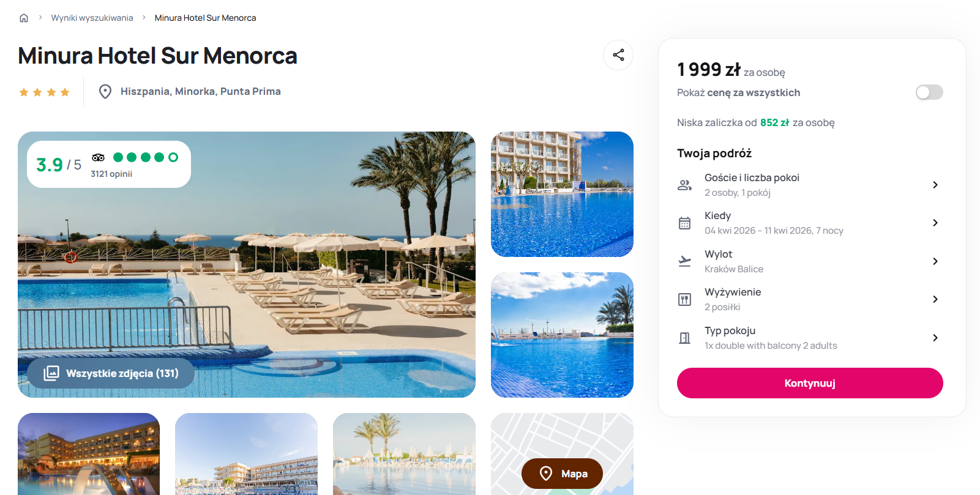Expand the Kiedy dates chevron
980x495 pixels.
pos(935,223)
